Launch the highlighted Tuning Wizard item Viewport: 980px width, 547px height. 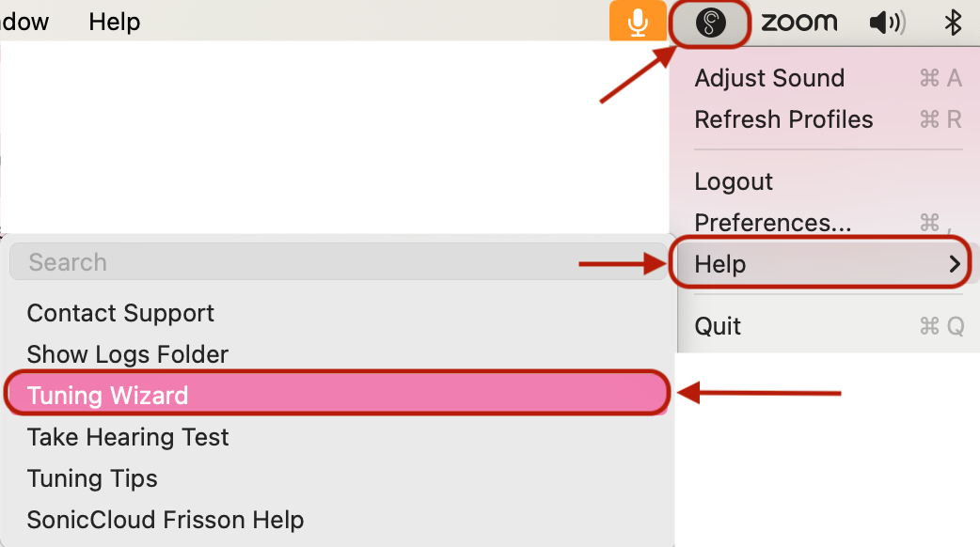[338, 394]
